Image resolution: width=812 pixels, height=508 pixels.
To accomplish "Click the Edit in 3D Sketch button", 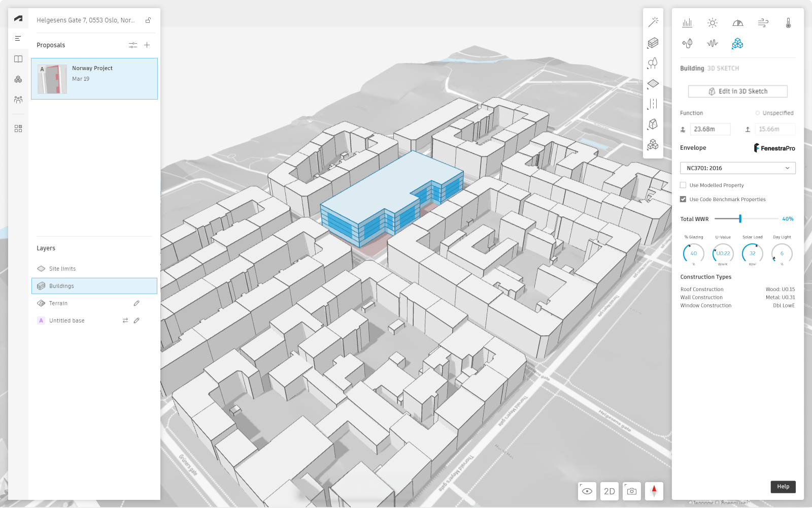I will [x=737, y=91].
